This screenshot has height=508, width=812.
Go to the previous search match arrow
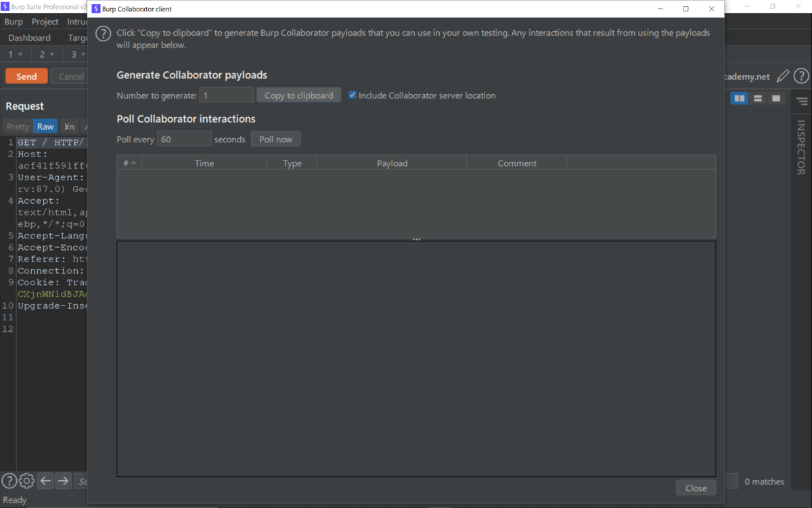coord(45,481)
